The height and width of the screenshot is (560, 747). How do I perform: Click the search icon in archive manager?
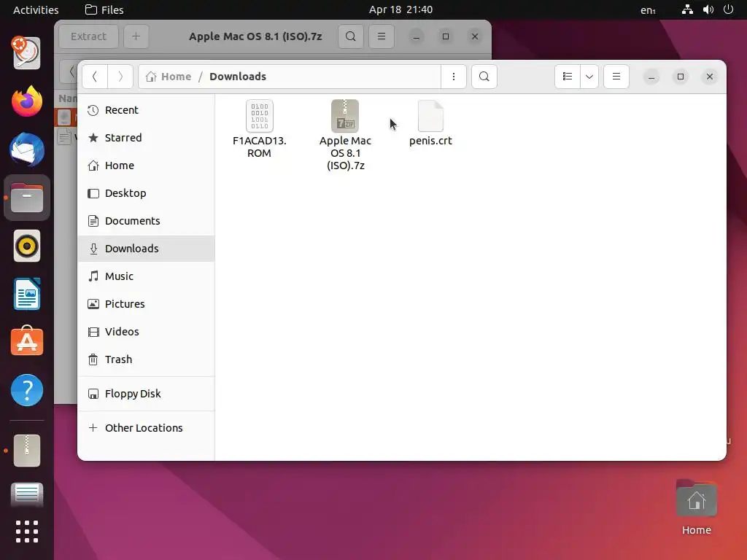click(351, 36)
